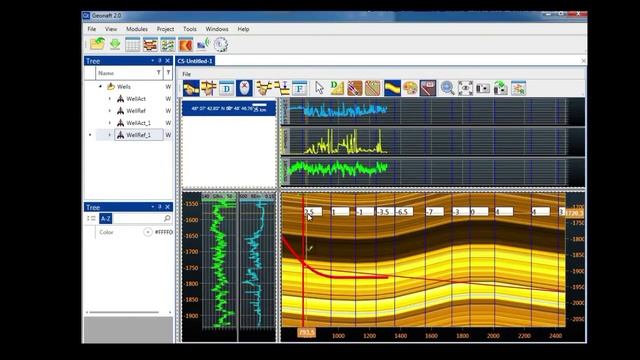Click the layer thickness arrow tool
Viewport: 640px width, 360px height.
[282, 88]
